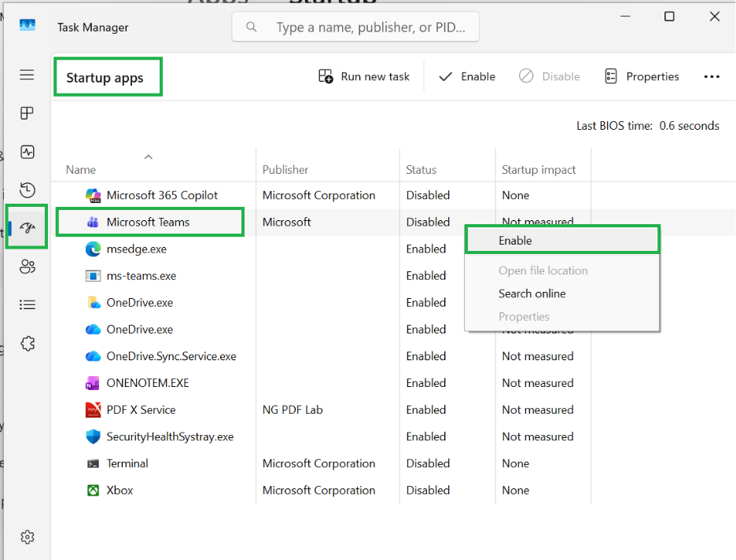Screen dimensions: 736x560
Task: Open the Users page in sidebar
Action: pyautogui.click(x=28, y=267)
